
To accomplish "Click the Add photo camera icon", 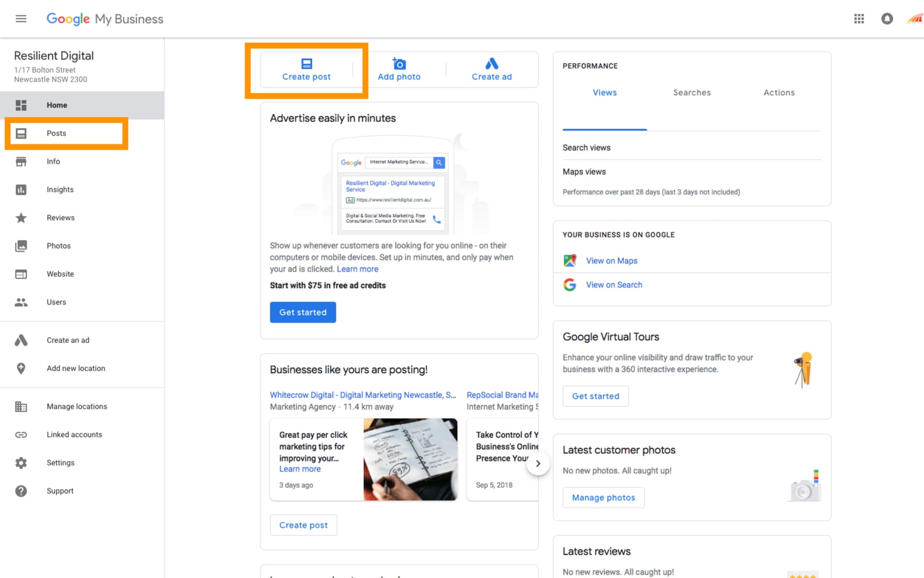I will 399,64.
